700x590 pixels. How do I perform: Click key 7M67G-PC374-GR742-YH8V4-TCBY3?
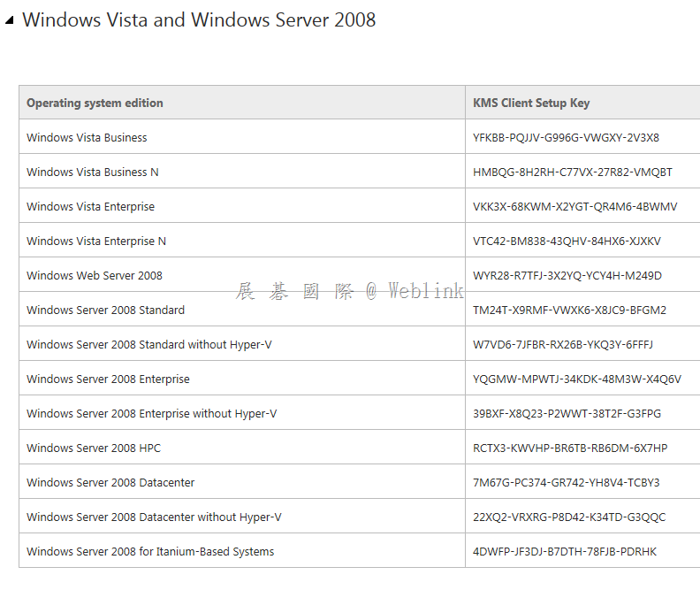tap(566, 482)
